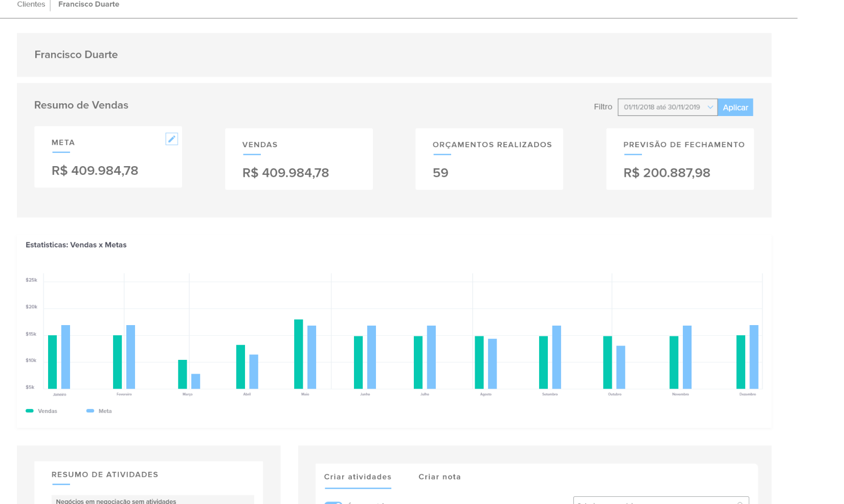Viewport: 844px width, 504px height.
Task: Click the blue Março Meta bar
Action: tap(195, 381)
